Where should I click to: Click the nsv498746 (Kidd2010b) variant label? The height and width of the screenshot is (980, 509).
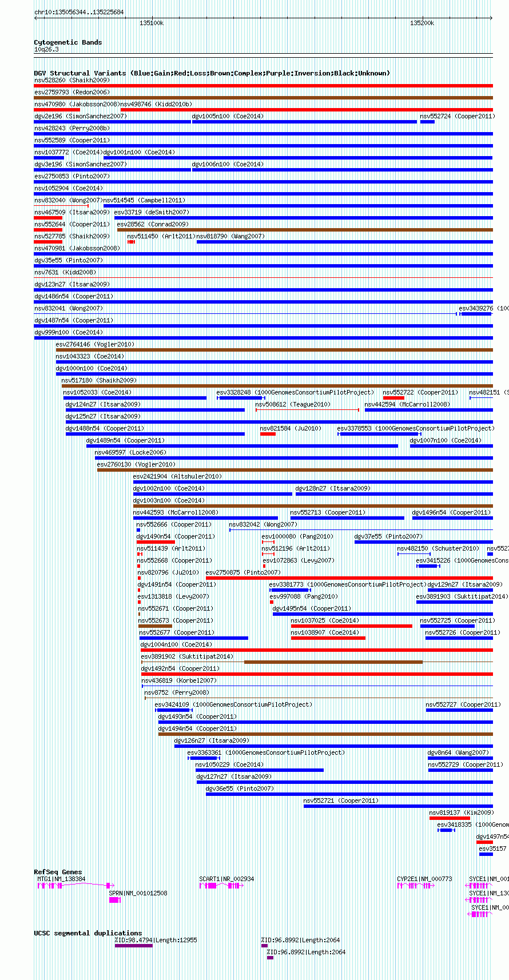[156, 104]
